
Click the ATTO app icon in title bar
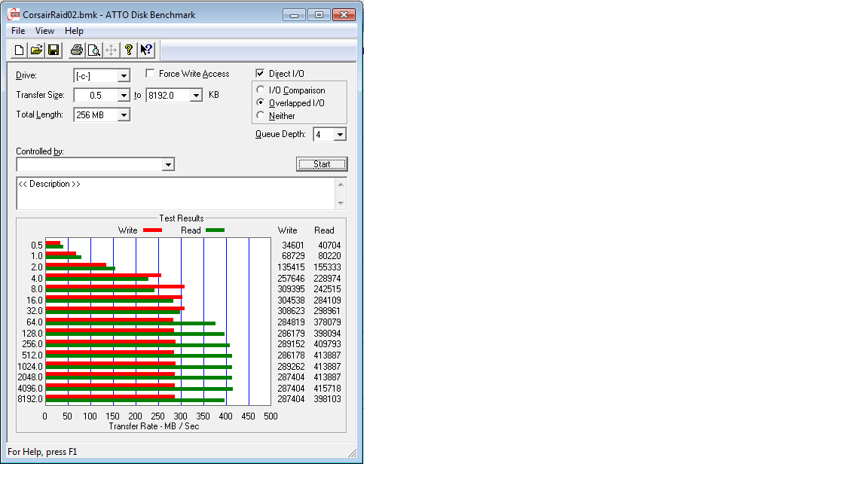click(14, 14)
